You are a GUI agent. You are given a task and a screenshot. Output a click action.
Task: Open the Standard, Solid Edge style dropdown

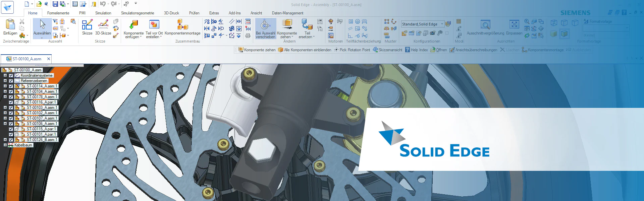click(442, 24)
